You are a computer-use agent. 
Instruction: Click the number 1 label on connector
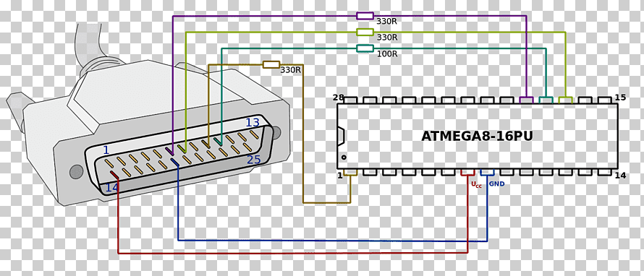click(106, 150)
